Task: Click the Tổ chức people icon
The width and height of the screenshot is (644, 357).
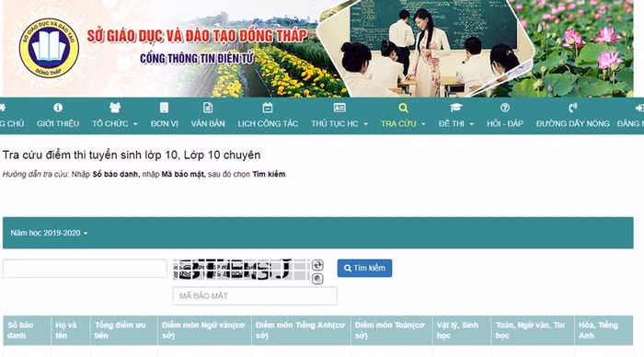Action: [115, 108]
